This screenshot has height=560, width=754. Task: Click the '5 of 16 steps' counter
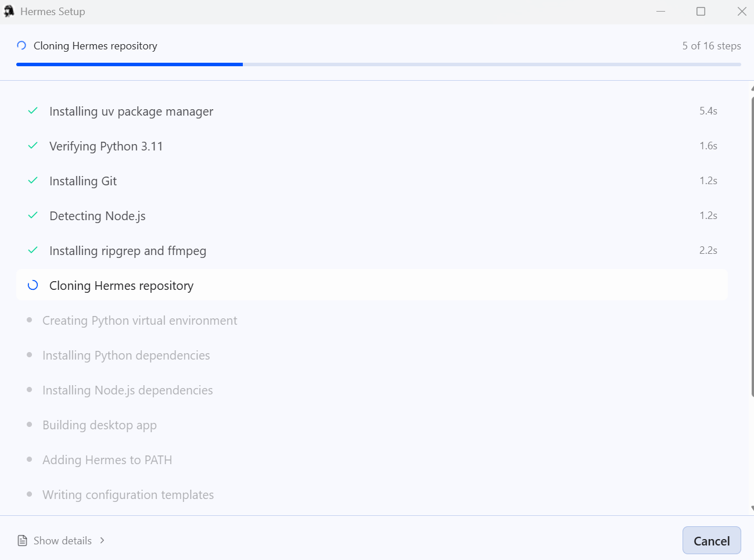coord(712,45)
